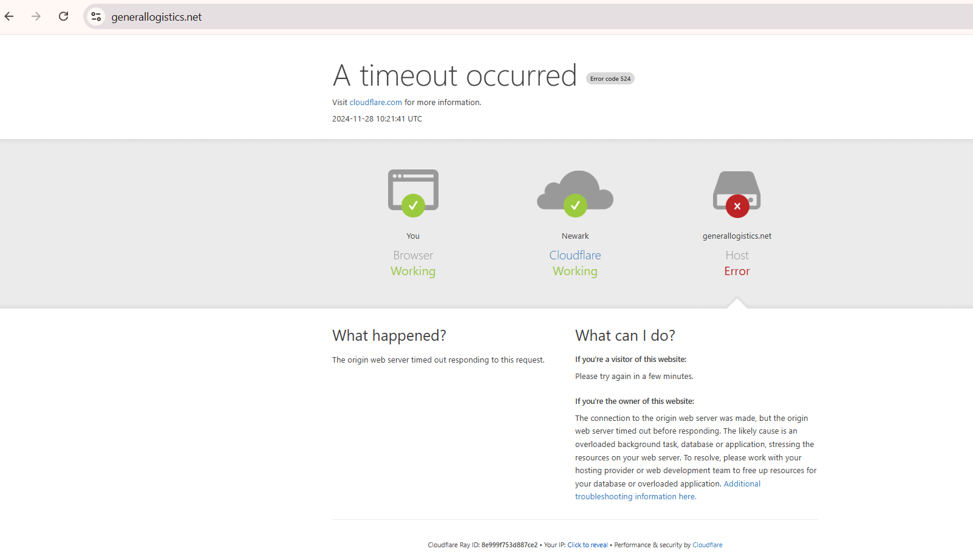Click the green checkmark on Browser icon

413,205
